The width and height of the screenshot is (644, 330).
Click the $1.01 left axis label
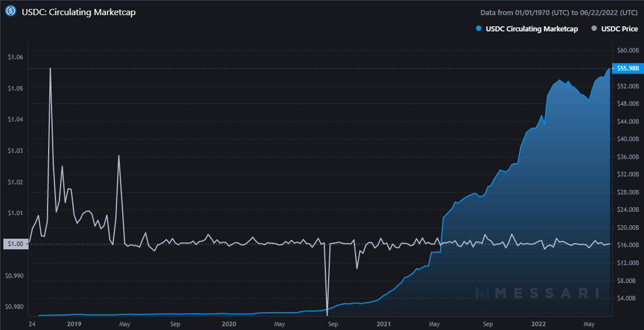(16, 213)
